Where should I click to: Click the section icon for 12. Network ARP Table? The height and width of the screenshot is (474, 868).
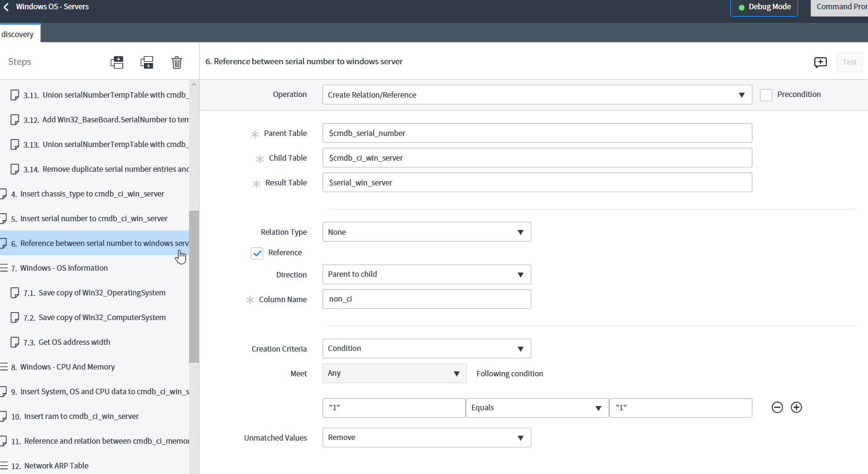pos(4,466)
